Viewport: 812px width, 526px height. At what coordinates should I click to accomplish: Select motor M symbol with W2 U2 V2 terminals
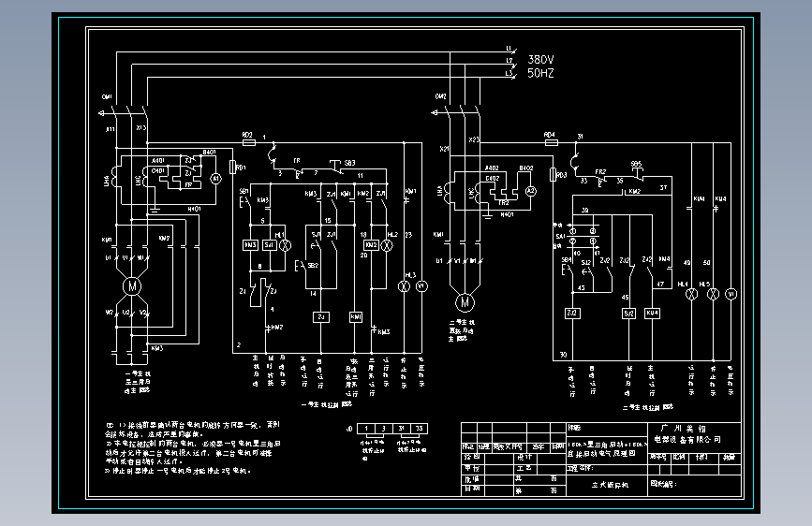tap(132, 286)
